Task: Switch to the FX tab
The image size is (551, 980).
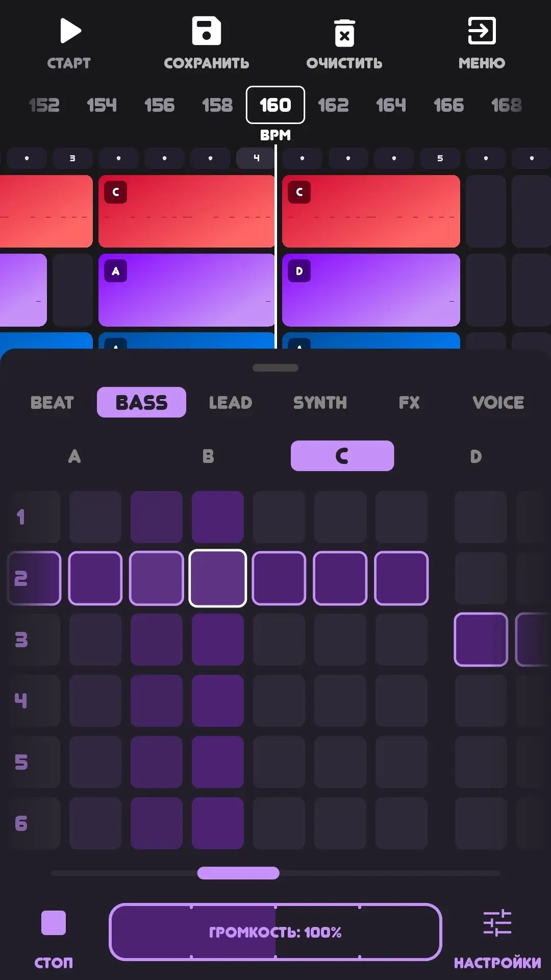Action: (x=409, y=403)
